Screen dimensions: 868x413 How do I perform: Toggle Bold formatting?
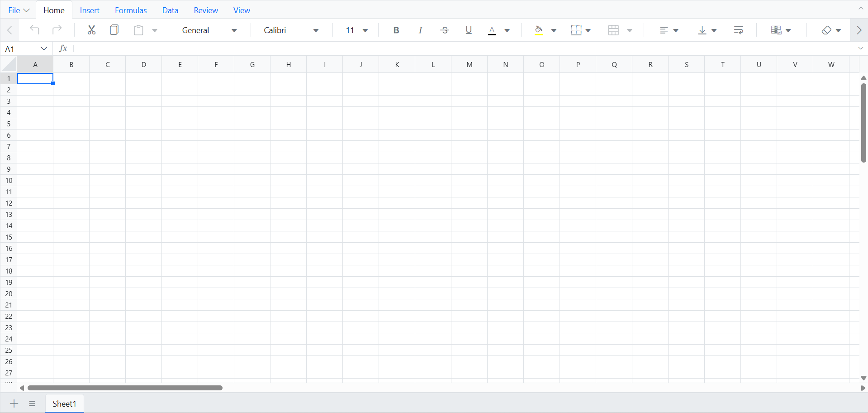click(396, 30)
